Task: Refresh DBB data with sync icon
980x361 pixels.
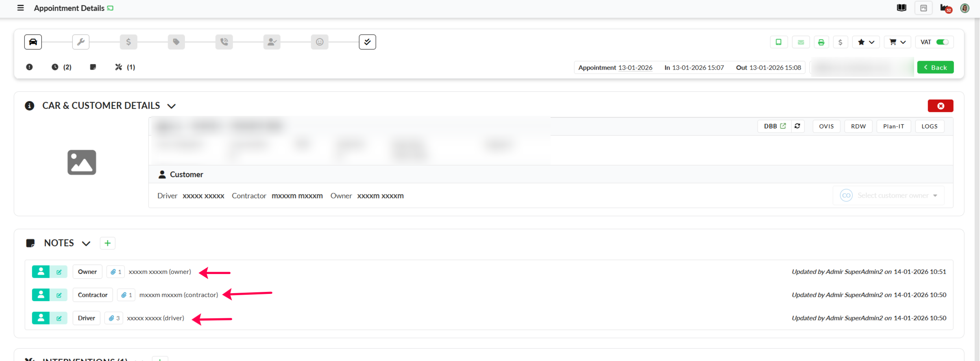Action: click(797, 126)
